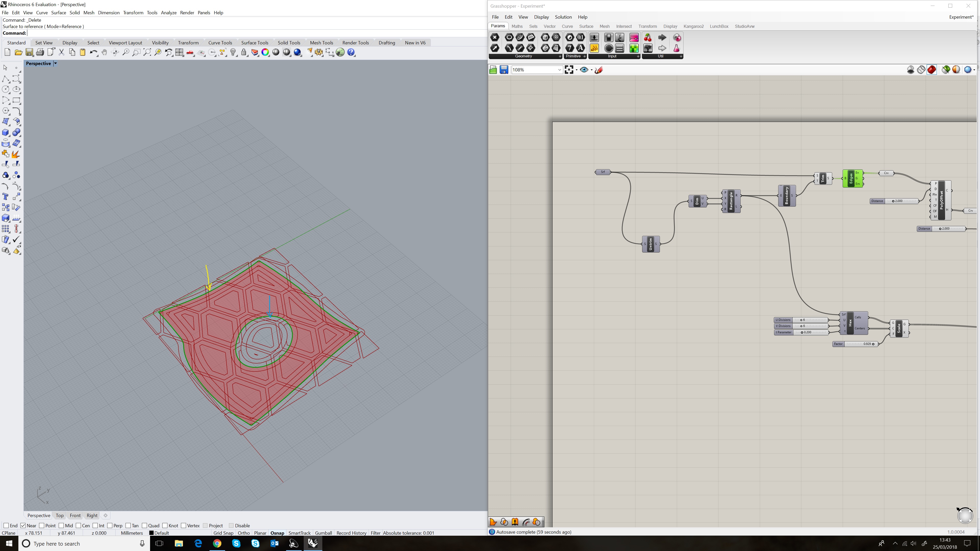980x551 pixels.
Task: Toggle Grid Snap in status bar
Action: click(x=223, y=533)
